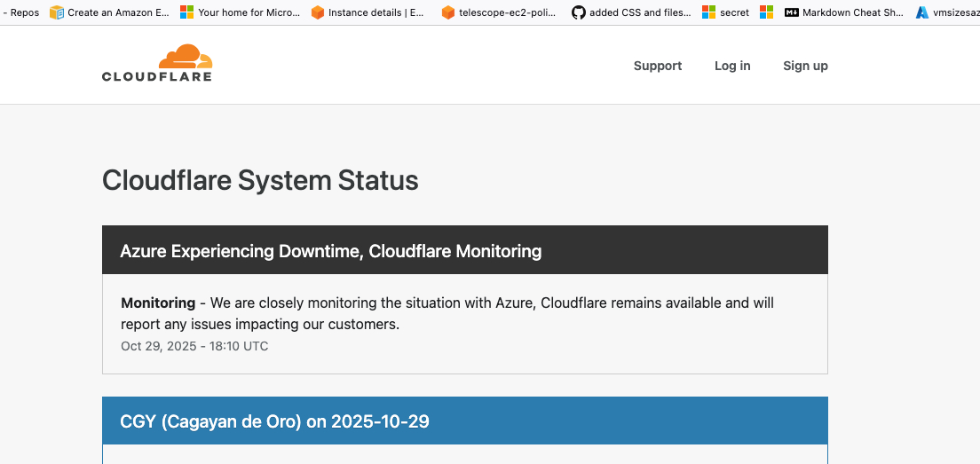980x464 pixels.
Task: Click the orange 'Instance details' bookmark icon
Action: (x=318, y=12)
